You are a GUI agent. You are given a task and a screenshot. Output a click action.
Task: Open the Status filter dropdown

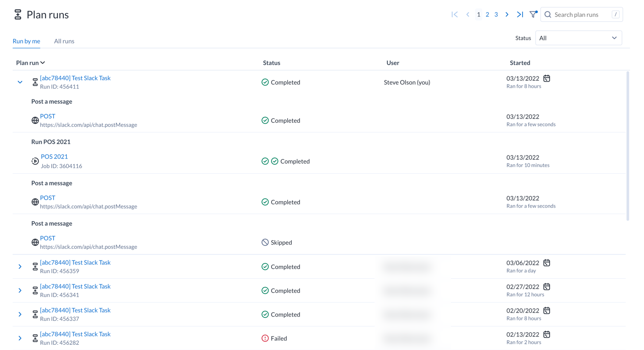578,38
